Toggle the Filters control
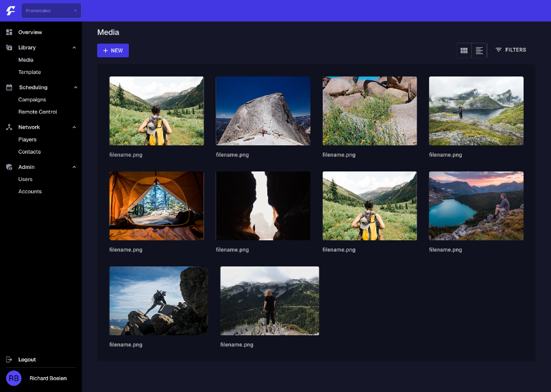 click(x=510, y=50)
